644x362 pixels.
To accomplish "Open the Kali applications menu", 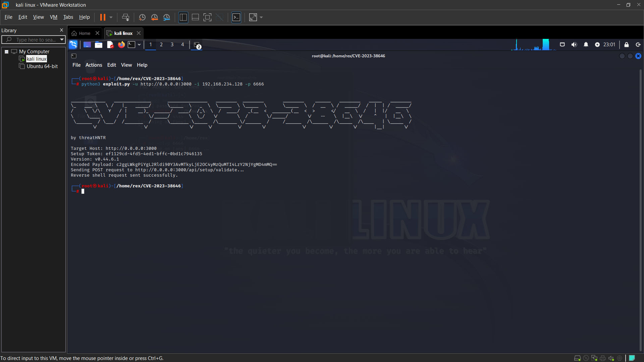I will (x=73, y=45).
